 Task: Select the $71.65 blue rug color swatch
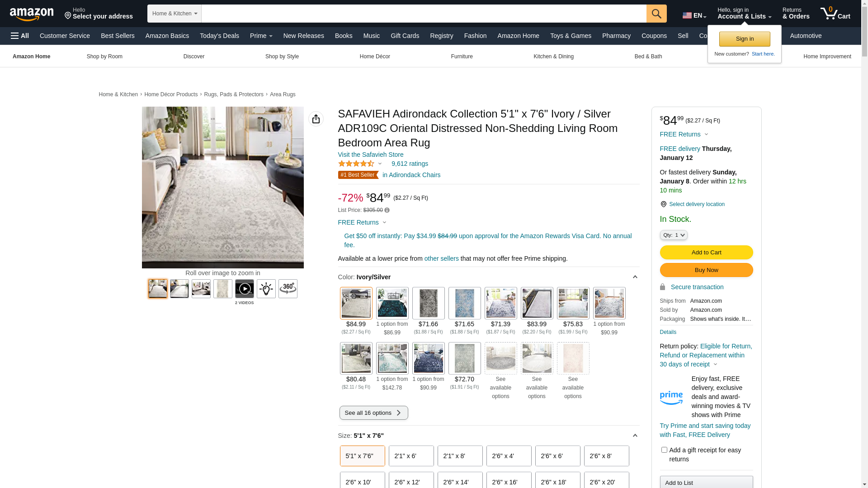(x=465, y=303)
